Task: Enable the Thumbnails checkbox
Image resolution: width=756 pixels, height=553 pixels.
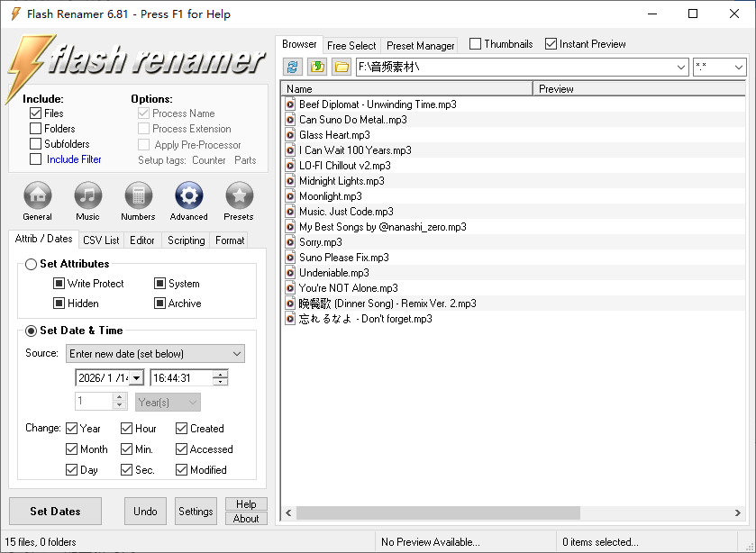Action: click(x=476, y=44)
